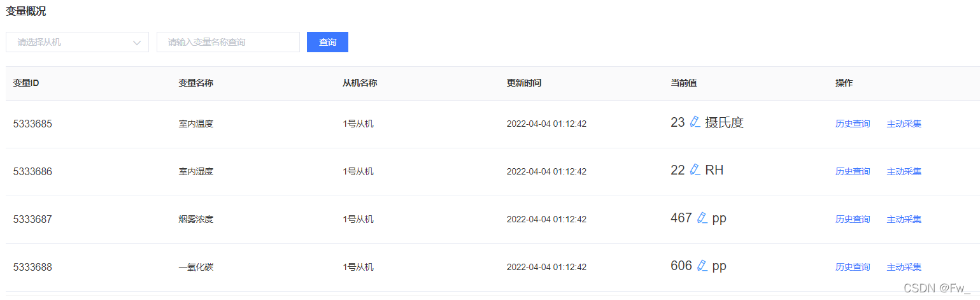This screenshot has height=300, width=980.
Task: Trigger 主动采集 for 室内温度 row
Action: click(904, 124)
